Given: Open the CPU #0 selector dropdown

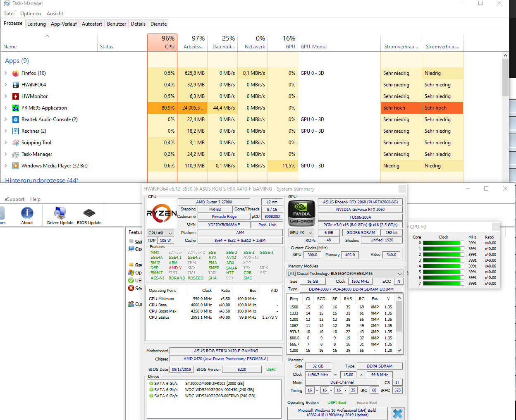Looking at the screenshot, I should pos(160,233).
